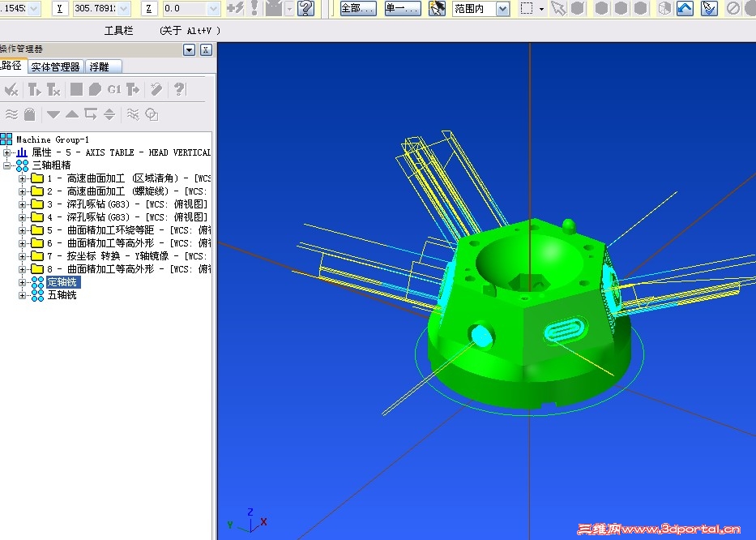The height and width of the screenshot is (540, 756).
Task: Click the G1 post-process icon
Action: click(113, 89)
